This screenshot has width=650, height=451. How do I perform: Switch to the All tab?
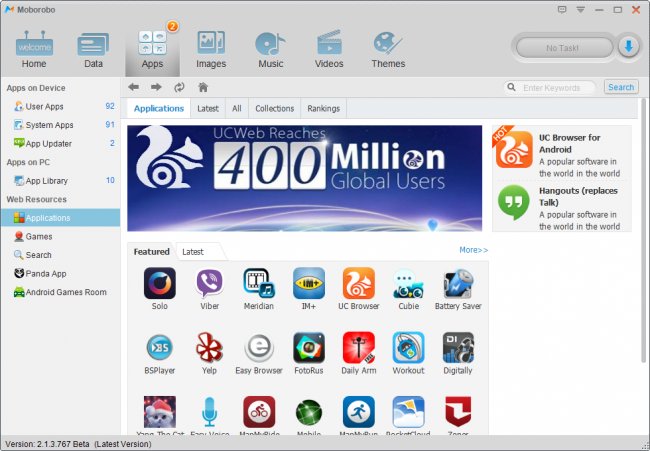click(237, 108)
